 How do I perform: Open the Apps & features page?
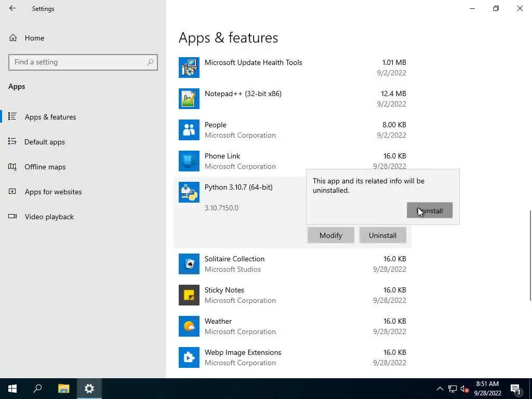click(83, 117)
